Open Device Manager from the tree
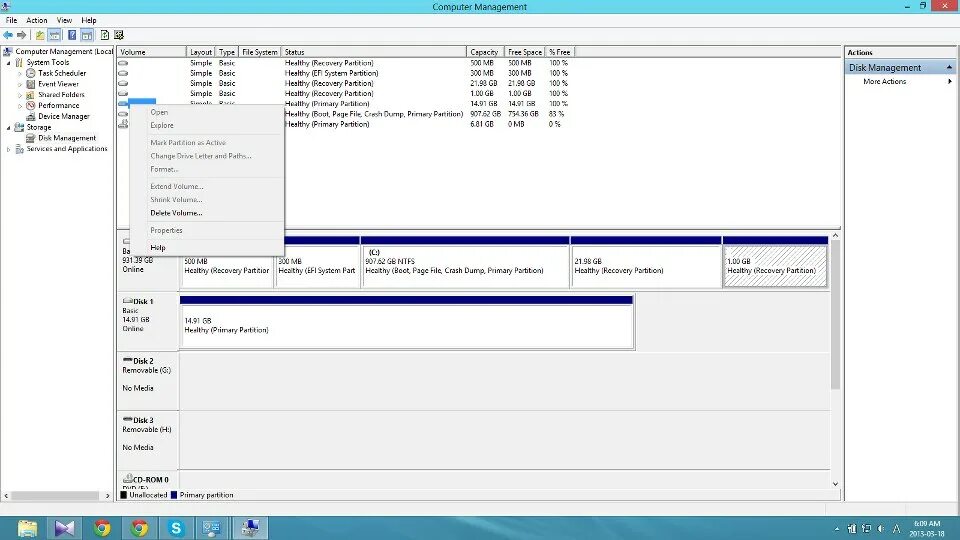Screen dimensions: 960x540 pos(64,116)
